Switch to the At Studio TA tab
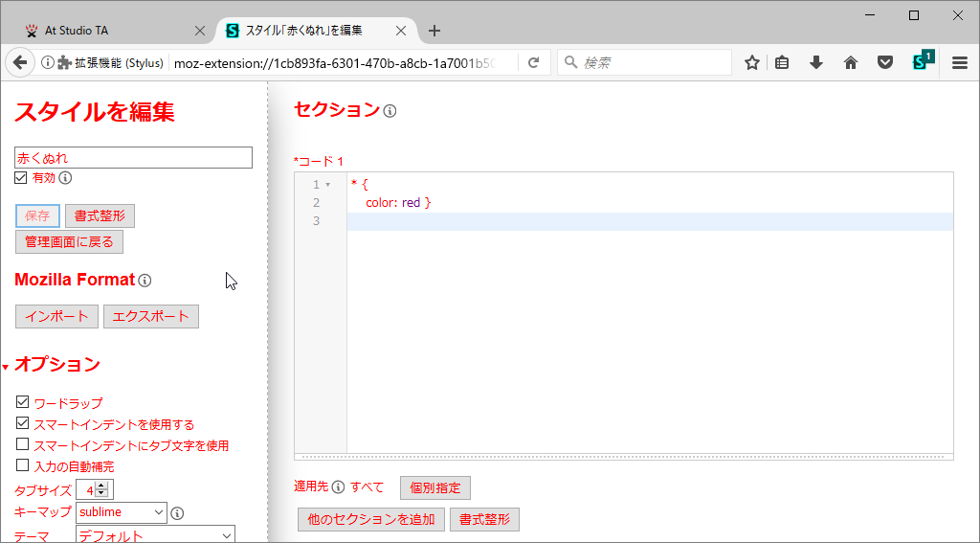980x543 pixels. 114,31
